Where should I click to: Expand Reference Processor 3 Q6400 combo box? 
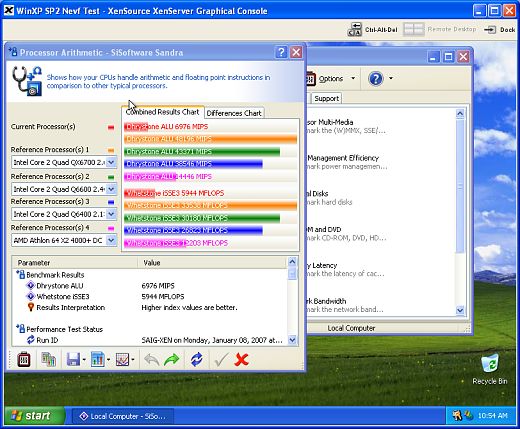[x=111, y=214]
